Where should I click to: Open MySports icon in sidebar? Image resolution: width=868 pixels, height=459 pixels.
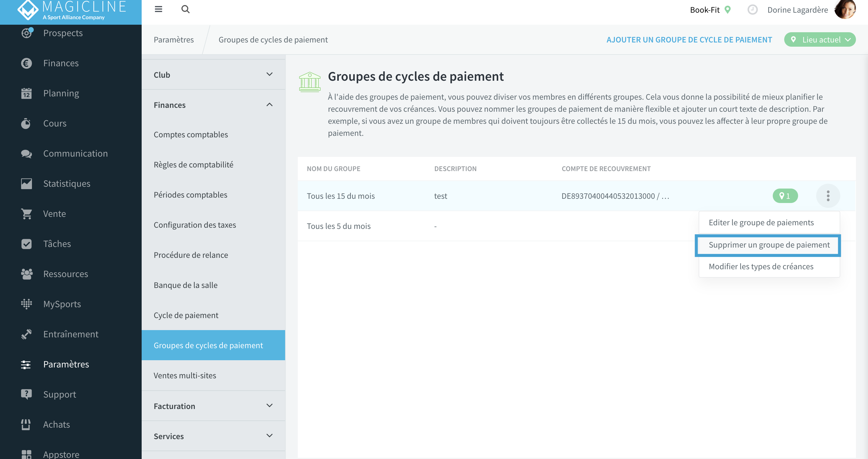26,304
